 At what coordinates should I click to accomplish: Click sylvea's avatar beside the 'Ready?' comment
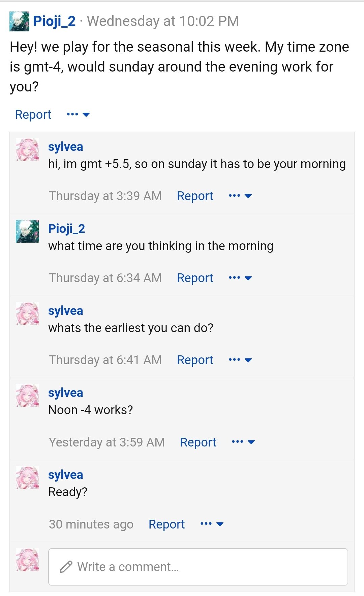coord(27,478)
